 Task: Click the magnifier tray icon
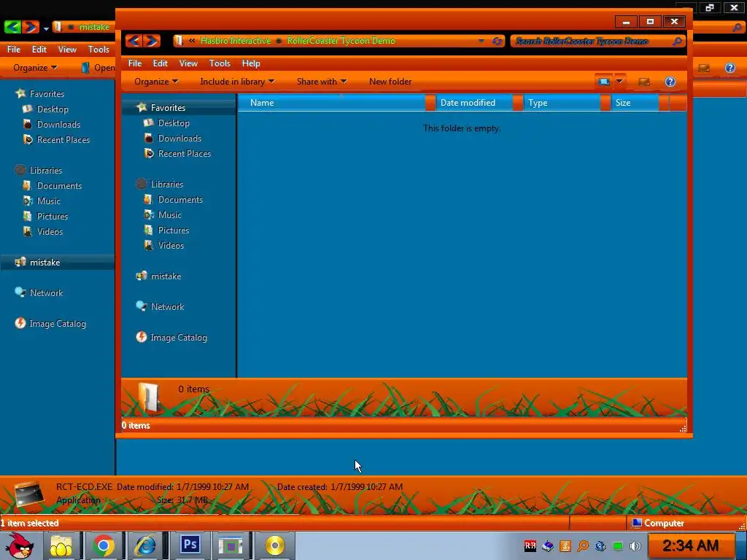(583, 546)
